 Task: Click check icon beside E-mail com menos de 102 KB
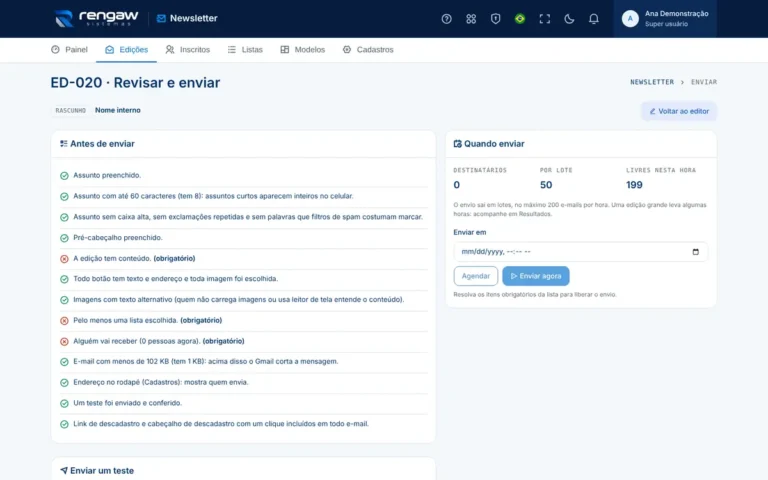click(x=64, y=362)
